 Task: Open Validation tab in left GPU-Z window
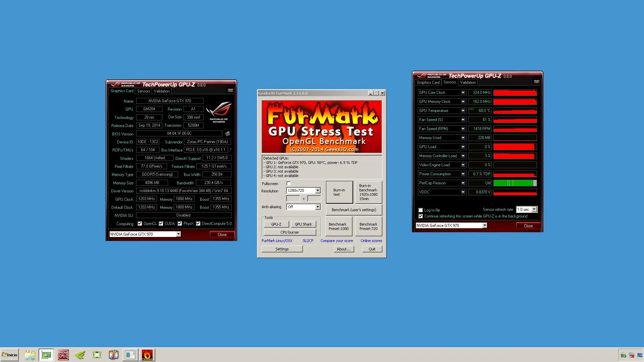point(162,91)
